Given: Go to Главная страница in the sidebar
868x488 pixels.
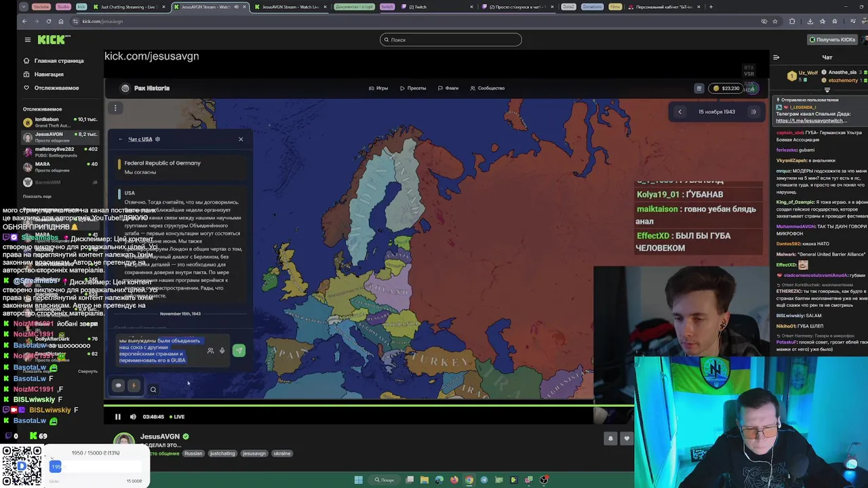Looking at the screenshot, I should [x=54, y=60].
